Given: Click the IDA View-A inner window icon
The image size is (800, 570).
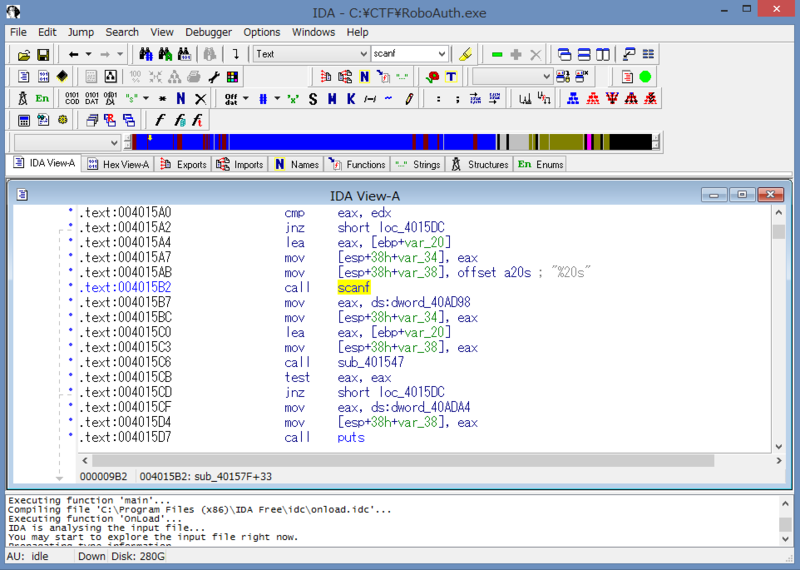Looking at the screenshot, I should 22,194.
